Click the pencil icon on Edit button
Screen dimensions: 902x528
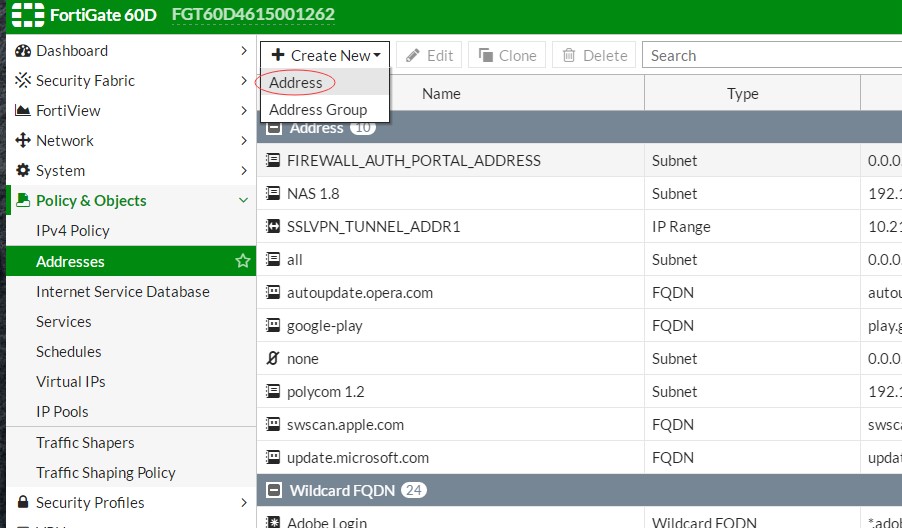[x=412, y=55]
